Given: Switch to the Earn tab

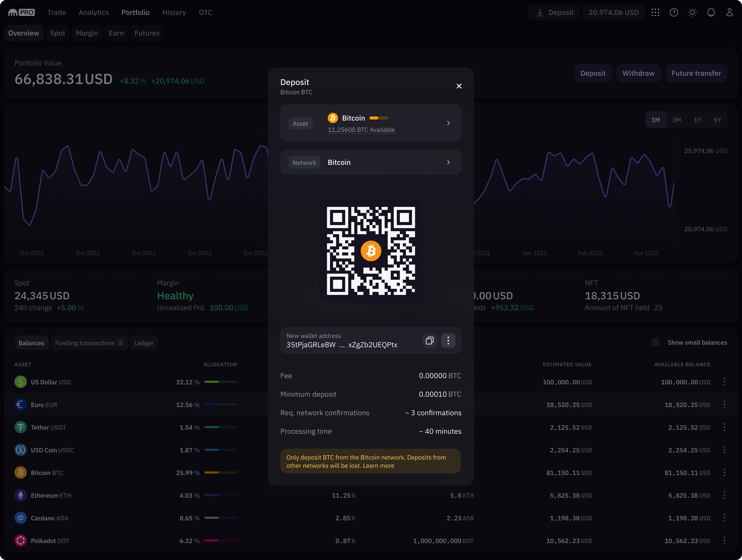Looking at the screenshot, I should pos(116,33).
